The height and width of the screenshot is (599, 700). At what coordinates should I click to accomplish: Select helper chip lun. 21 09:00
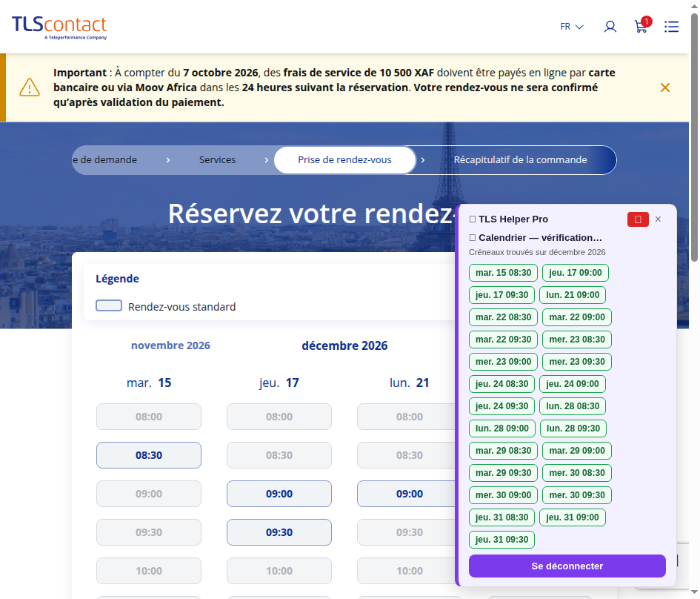(x=573, y=295)
